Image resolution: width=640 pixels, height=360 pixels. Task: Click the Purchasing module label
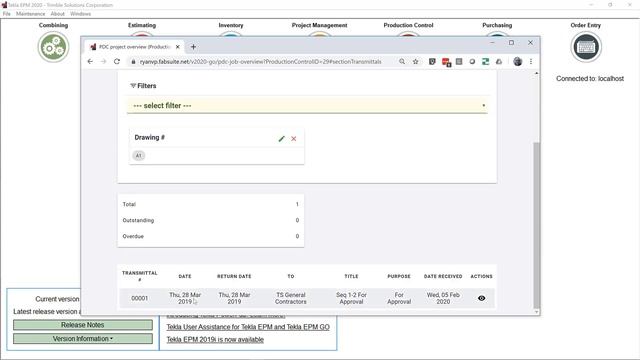click(497, 25)
